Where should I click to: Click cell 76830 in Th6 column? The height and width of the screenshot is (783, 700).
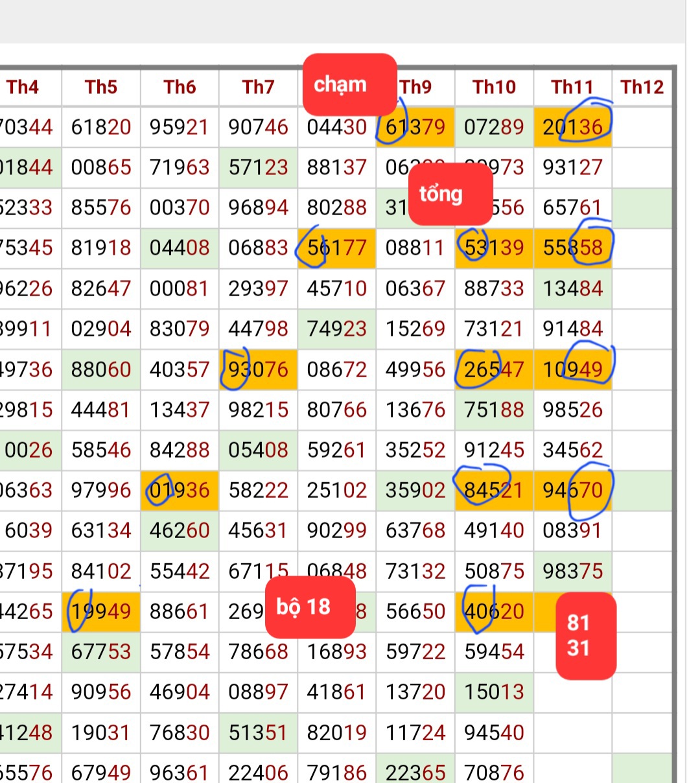tap(180, 733)
